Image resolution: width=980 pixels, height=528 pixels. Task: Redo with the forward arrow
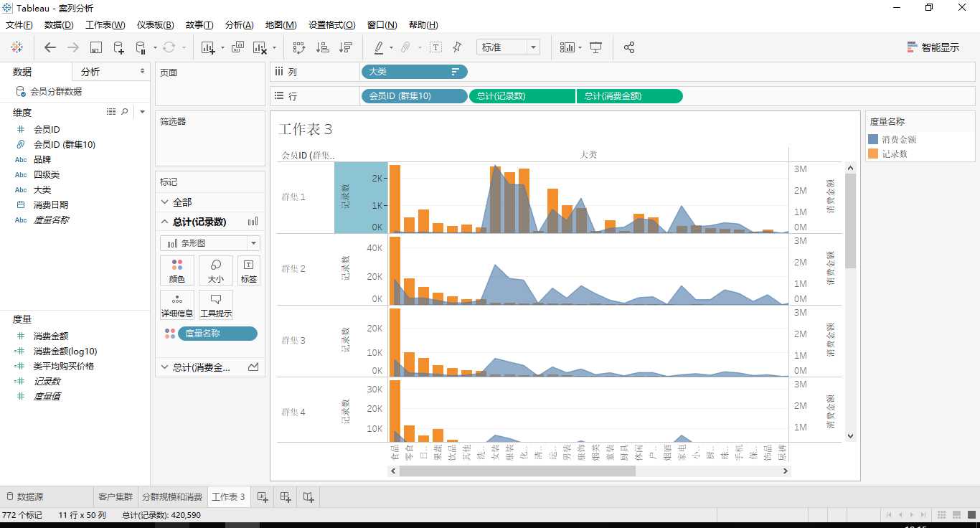pyautogui.click(x=73, y=47)
